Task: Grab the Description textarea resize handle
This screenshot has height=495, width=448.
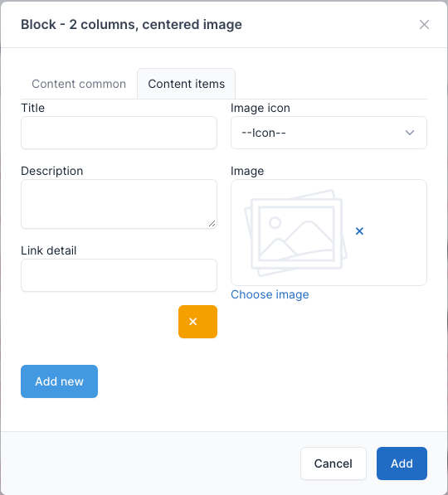Action: (x=212, y=224)
